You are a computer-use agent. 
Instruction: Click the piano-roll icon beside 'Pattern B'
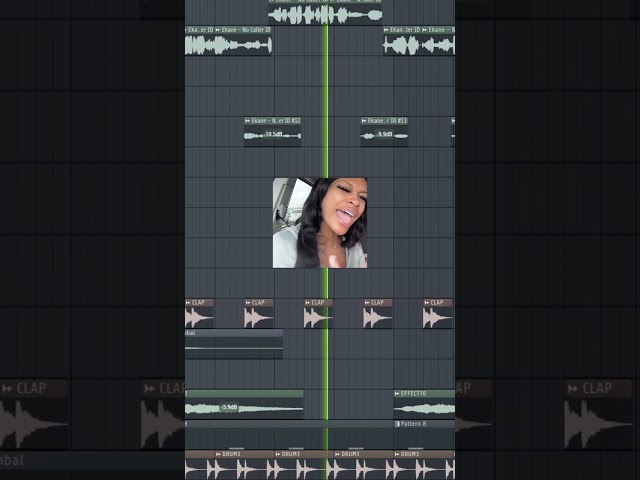pyautogui.click(x=397, y=424)
